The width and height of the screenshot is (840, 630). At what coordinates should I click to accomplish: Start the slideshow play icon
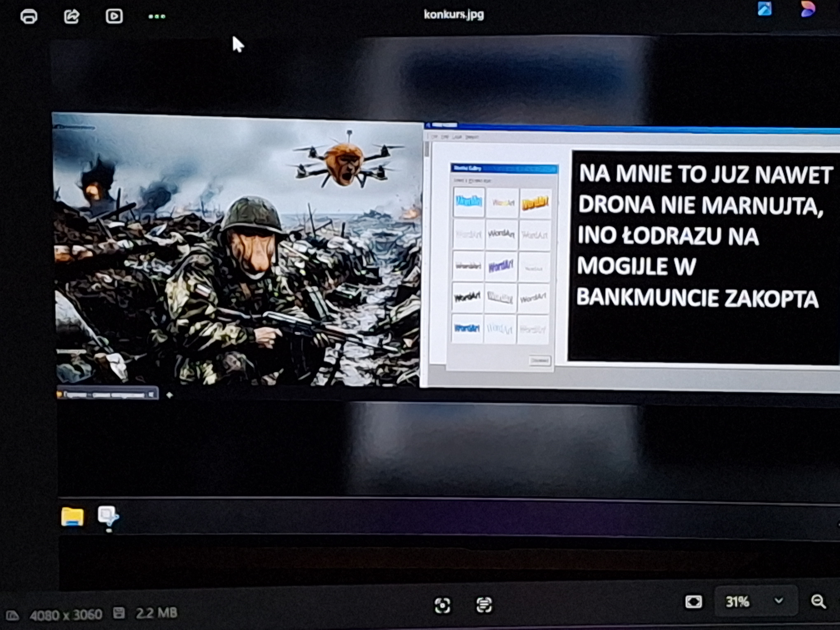coord(114,16)
